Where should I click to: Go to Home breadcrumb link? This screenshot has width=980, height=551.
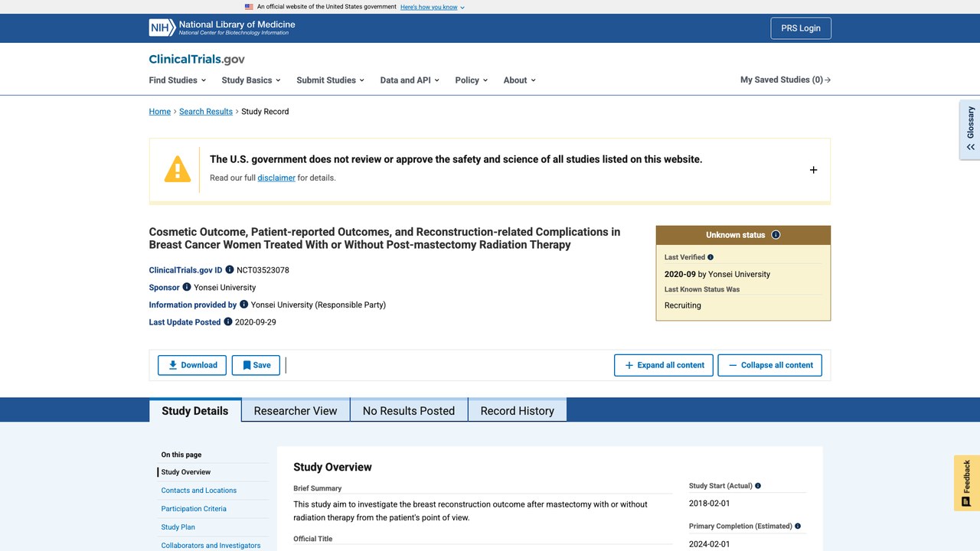160,112
